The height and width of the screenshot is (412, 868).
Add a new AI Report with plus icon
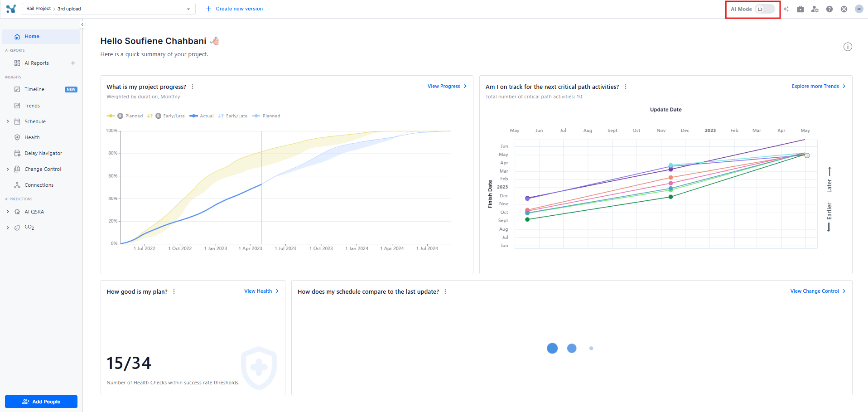click(x=73, y=63)
